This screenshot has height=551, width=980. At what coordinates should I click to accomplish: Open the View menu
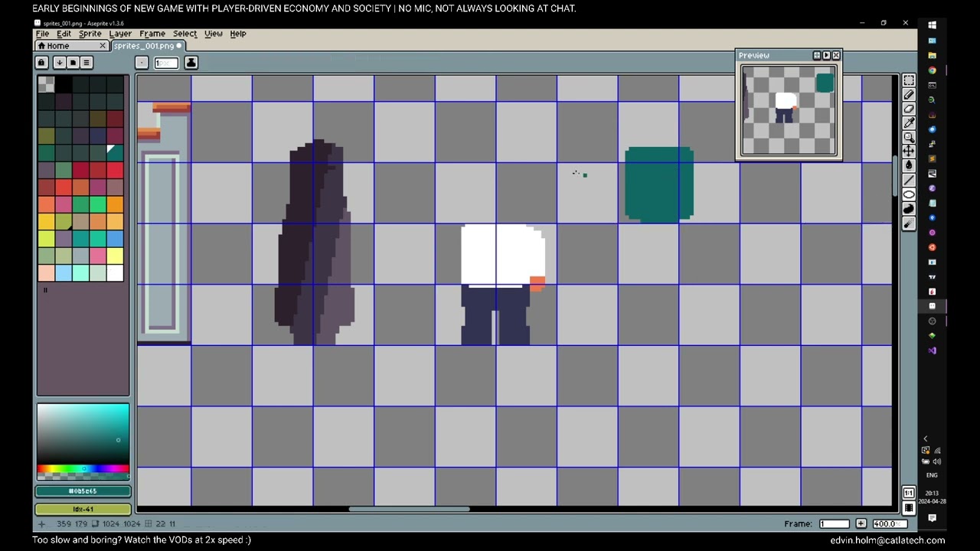(x=213, y=34)
